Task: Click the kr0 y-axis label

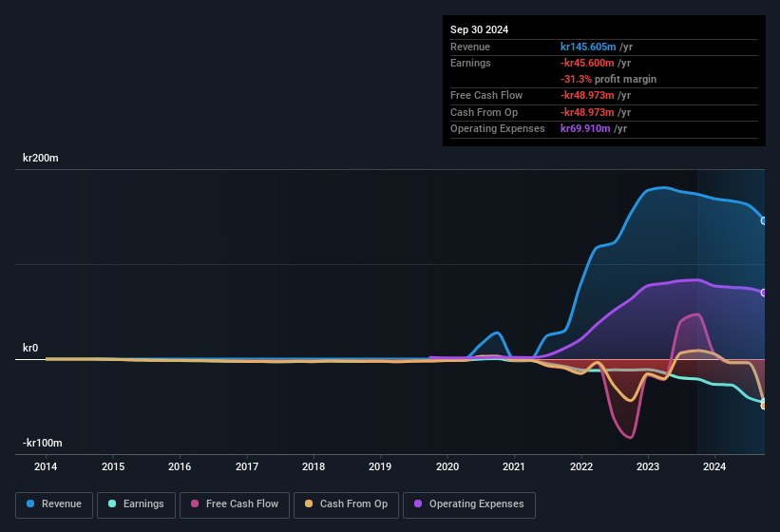Action: [30, 348]
